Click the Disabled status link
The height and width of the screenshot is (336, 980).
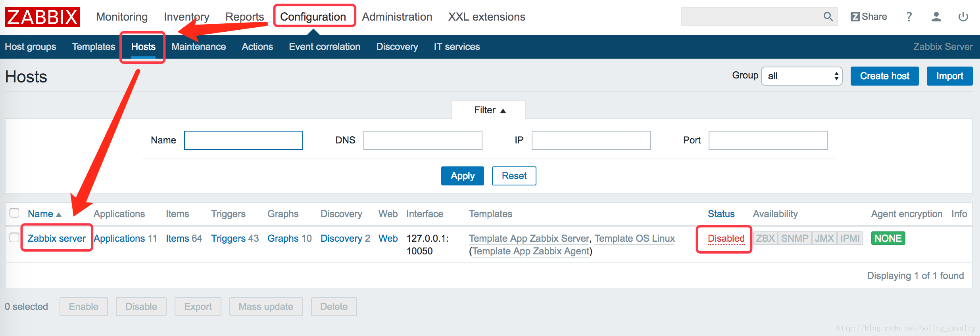point(726,239)
